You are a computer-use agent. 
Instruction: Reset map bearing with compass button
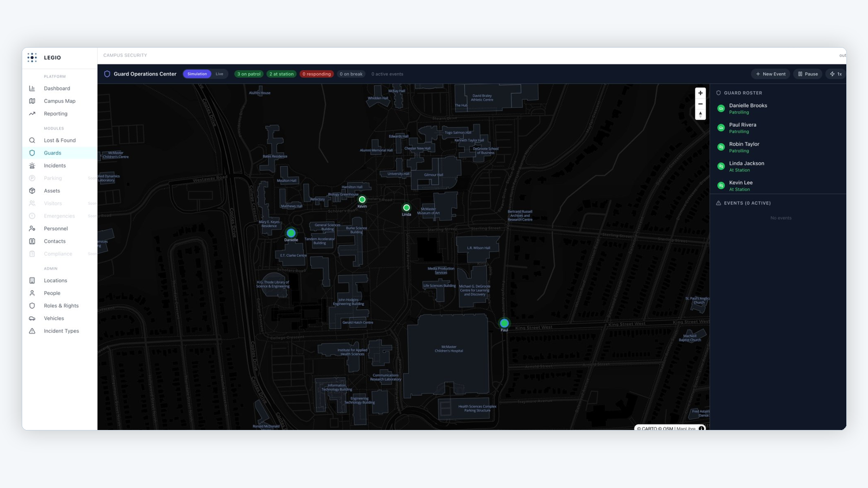point(700,114)
